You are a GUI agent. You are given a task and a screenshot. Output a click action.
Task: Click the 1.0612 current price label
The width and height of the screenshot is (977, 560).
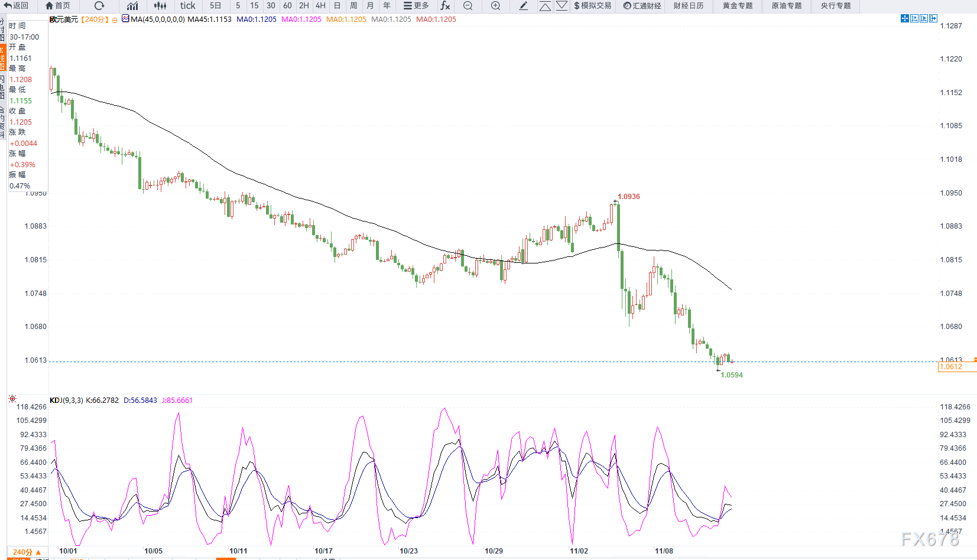(952, 367)
